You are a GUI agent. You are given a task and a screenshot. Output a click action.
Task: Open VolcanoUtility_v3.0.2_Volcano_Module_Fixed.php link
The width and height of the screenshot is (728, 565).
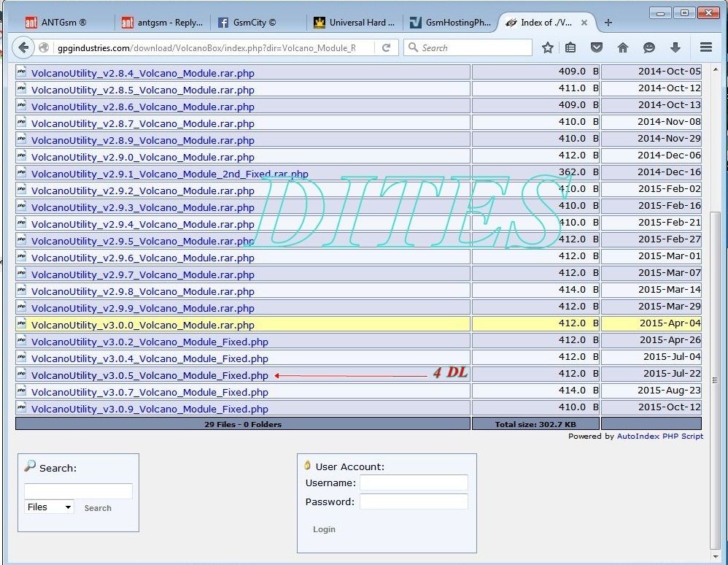150,342
